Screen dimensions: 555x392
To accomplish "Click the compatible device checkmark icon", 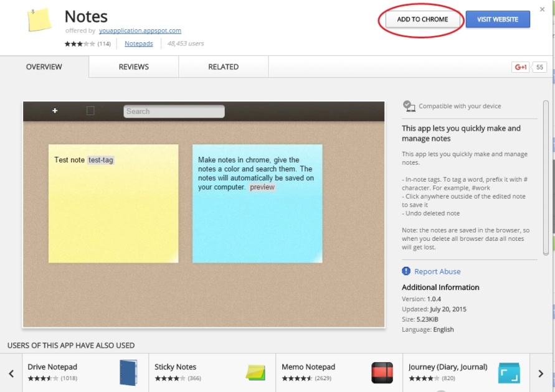I will pos(409,106).
